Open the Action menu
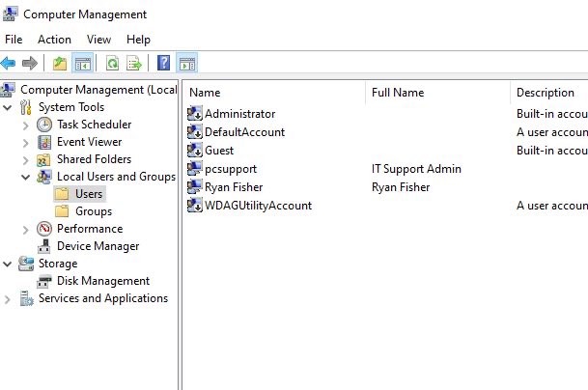Image resolution: width=588 pixels, height=390 pixels. [54, 40]
